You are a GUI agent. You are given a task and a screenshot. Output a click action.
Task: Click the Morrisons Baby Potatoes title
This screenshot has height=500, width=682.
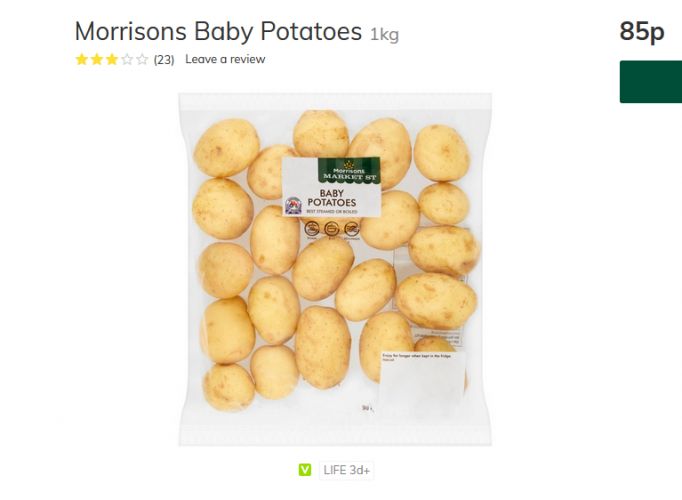point(218,31)
